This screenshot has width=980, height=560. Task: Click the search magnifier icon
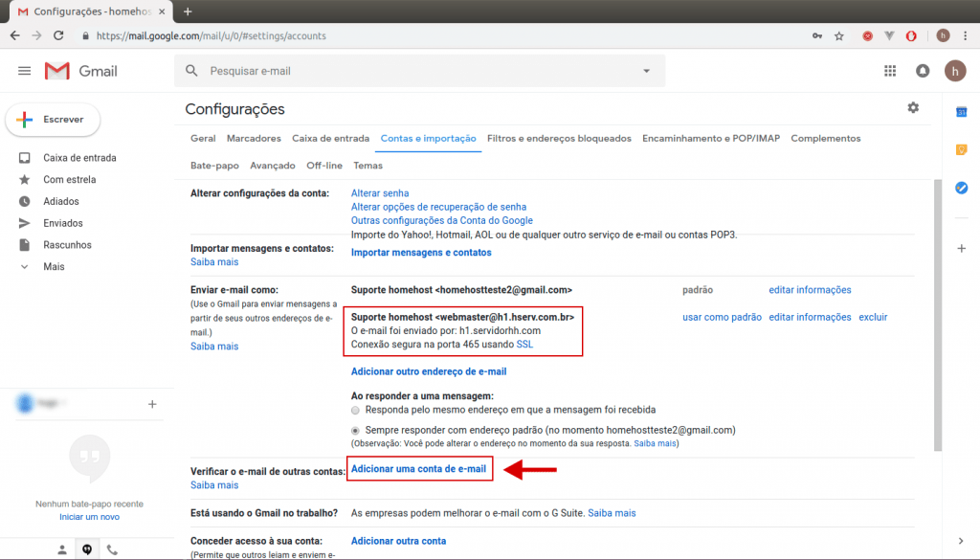[191, 71]
